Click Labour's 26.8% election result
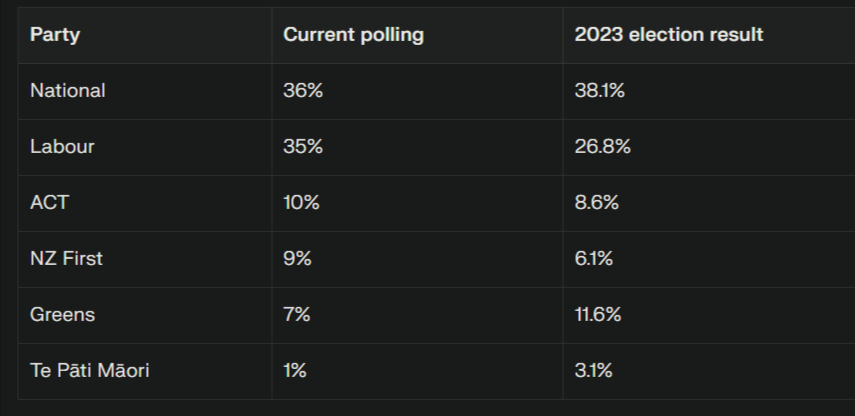This screenshot has height=416, width=855. click(602, 147)
